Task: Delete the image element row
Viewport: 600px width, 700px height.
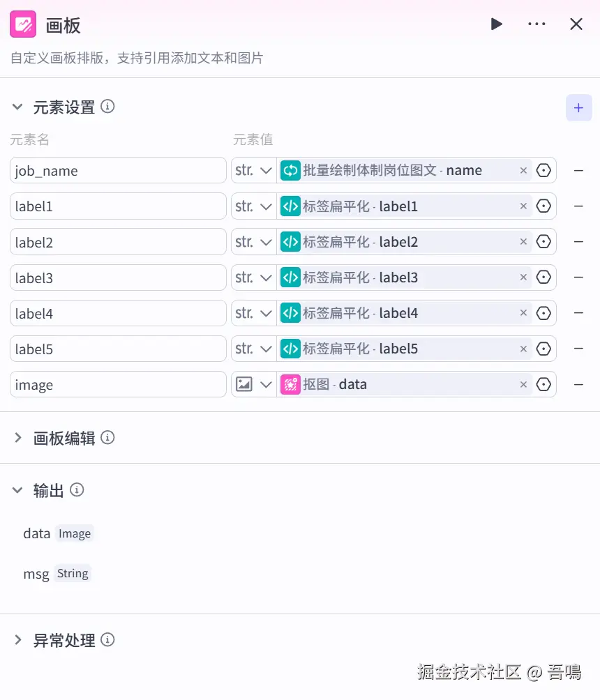Action: (x=578, y=384)
